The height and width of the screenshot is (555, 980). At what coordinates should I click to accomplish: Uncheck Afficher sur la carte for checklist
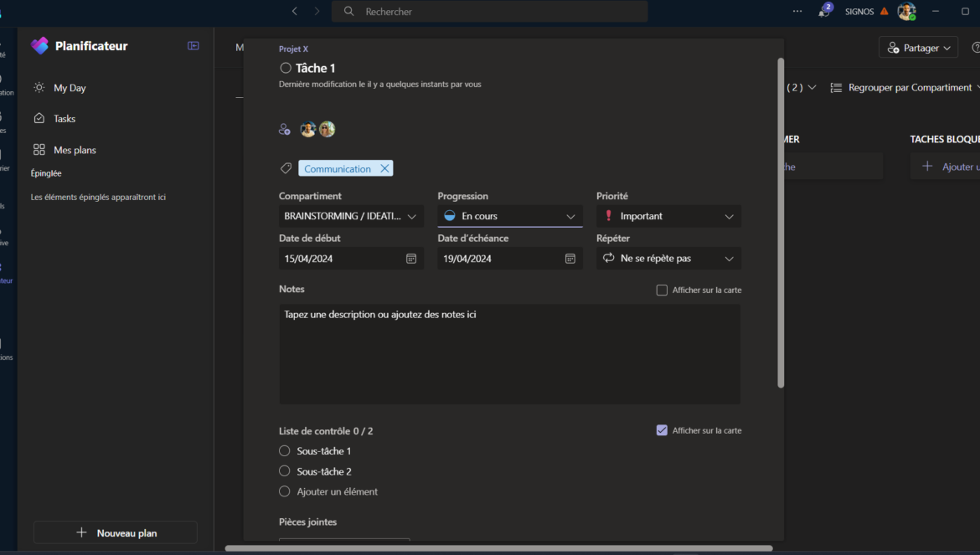(662, 430)
